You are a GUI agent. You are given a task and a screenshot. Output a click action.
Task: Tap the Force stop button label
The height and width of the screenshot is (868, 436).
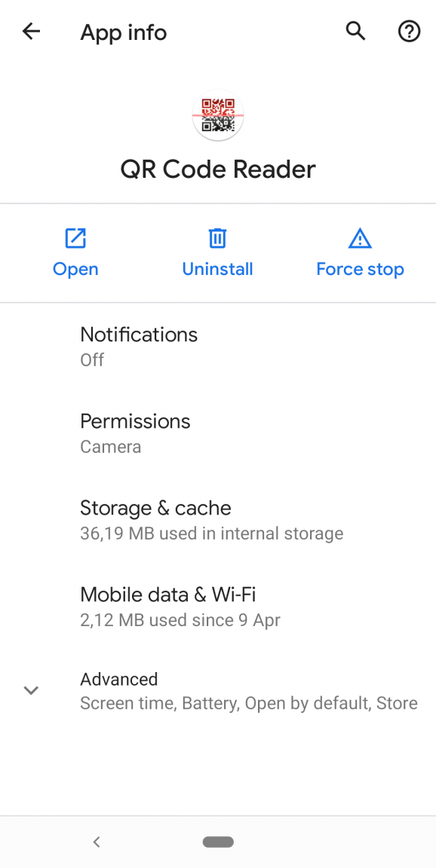(360, 270)
